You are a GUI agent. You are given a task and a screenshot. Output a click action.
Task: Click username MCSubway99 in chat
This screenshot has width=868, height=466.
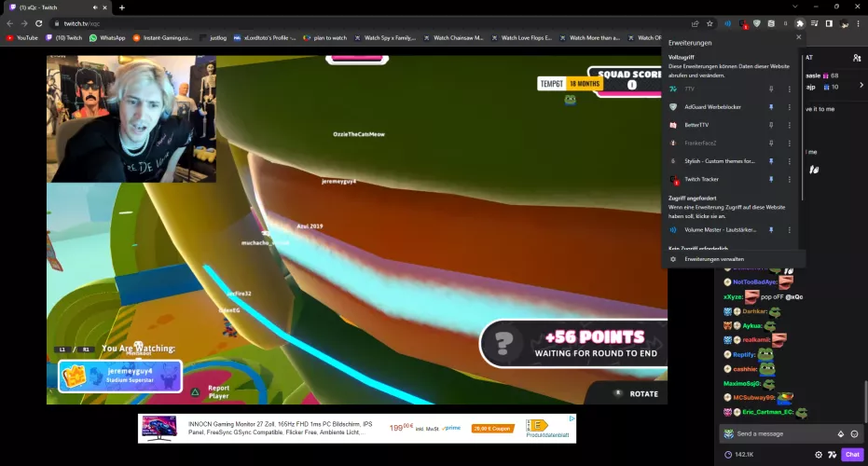[x=753, y=398]
